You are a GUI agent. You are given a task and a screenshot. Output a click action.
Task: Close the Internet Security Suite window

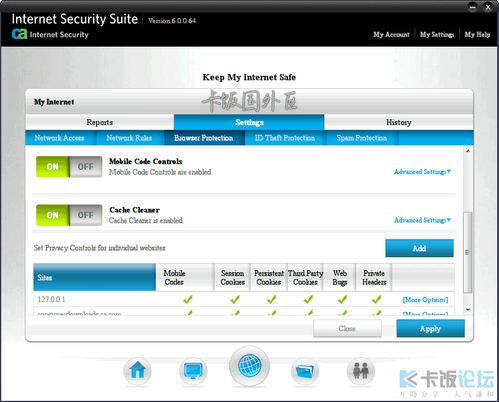point(487,7)
